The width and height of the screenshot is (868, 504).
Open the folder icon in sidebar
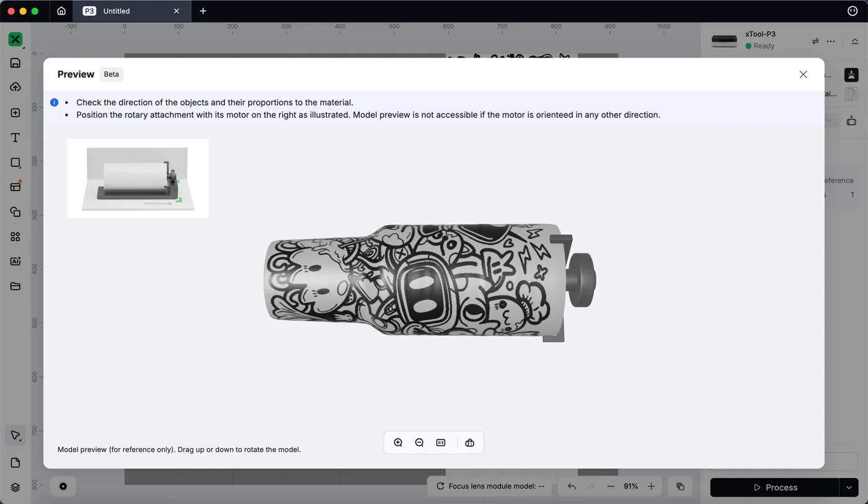click(15, 286)
